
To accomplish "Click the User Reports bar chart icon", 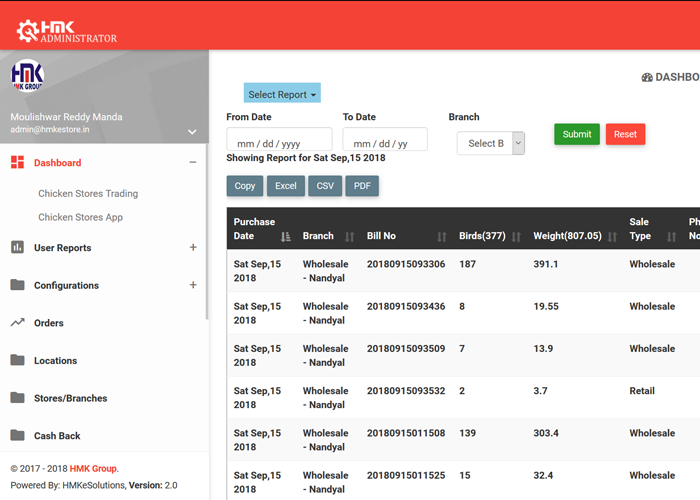I will pos(17,248).
